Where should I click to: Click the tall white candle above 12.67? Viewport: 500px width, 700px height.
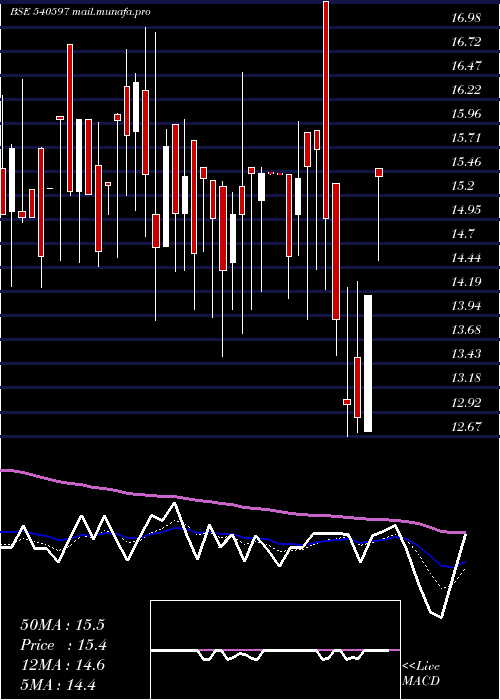[x=368, y=363]
